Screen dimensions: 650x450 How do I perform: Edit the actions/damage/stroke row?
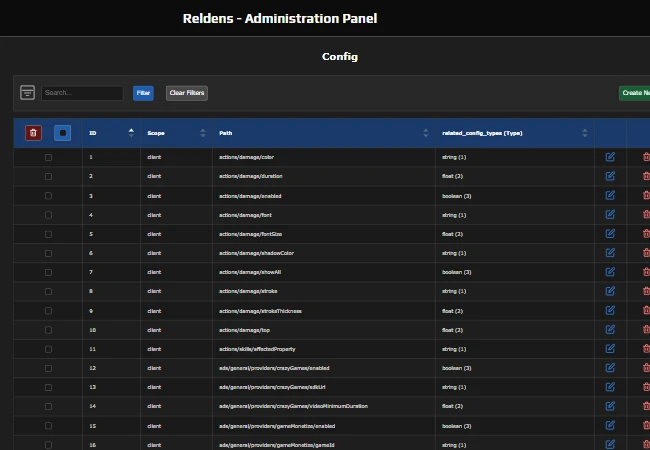coord(610,291)
